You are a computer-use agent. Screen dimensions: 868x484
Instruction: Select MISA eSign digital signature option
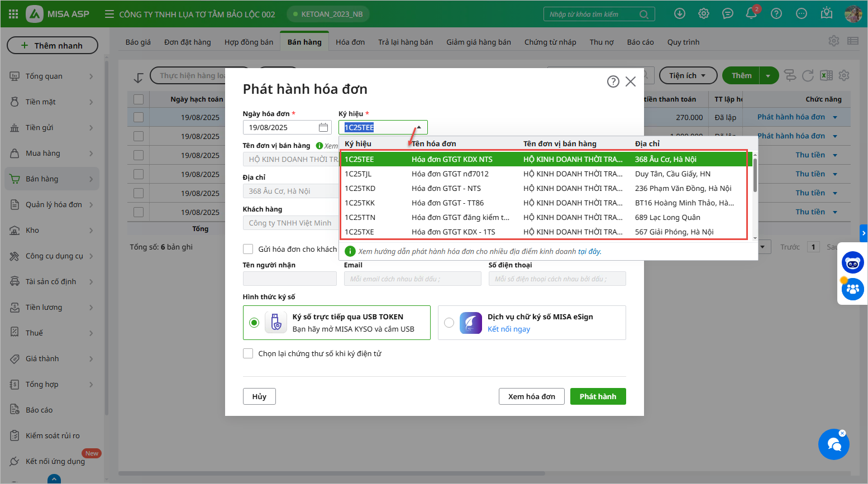[449, 323]
